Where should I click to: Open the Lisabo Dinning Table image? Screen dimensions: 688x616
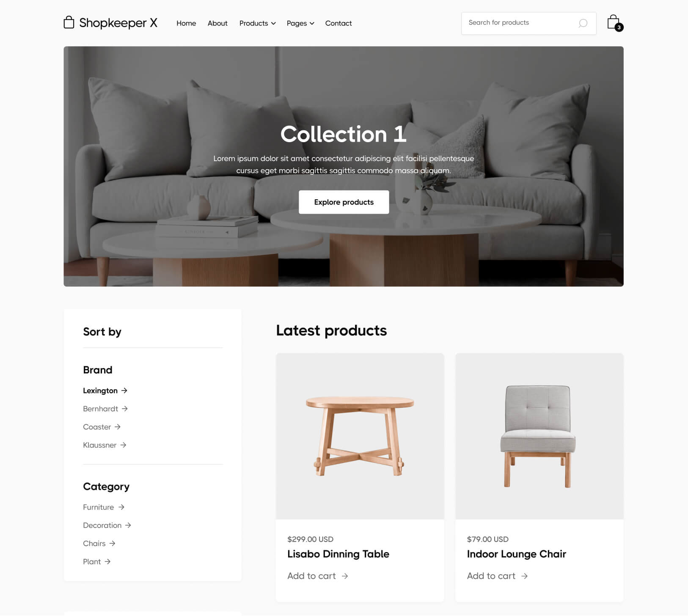tap(360, 436)
